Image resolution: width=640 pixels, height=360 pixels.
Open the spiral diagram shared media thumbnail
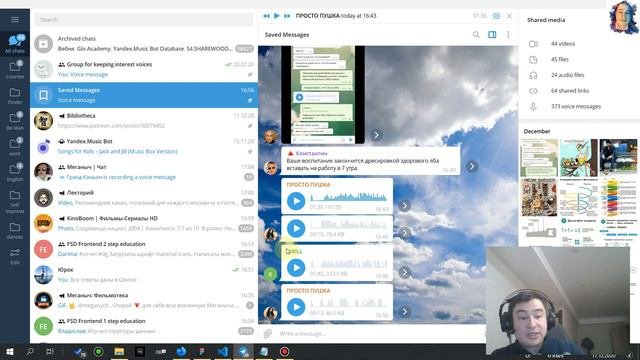(578, 197)
